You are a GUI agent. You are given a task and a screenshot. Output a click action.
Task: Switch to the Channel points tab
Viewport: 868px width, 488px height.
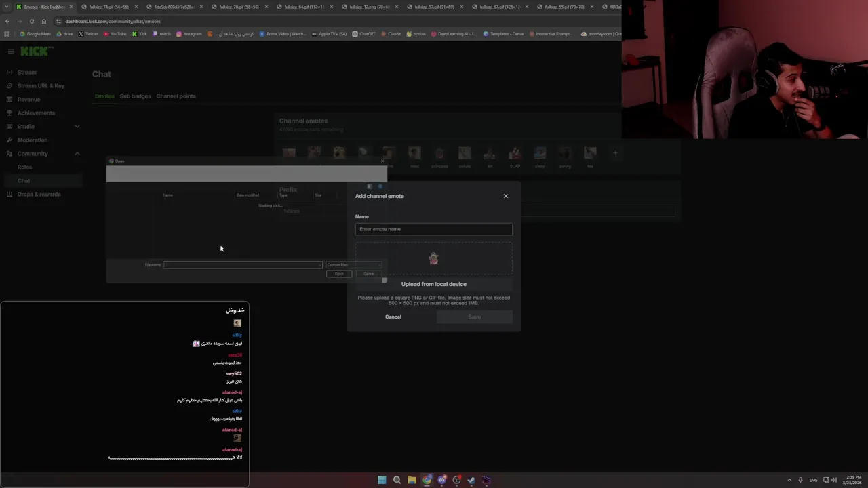(176, 96)
